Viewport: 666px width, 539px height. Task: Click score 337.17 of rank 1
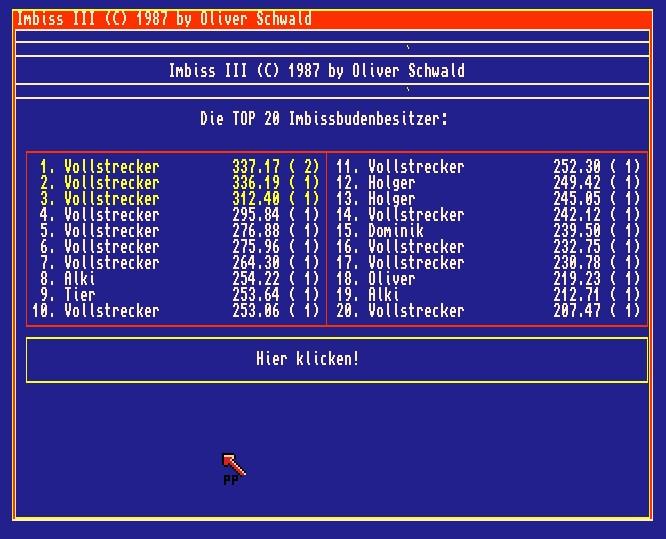pos(256,166)
